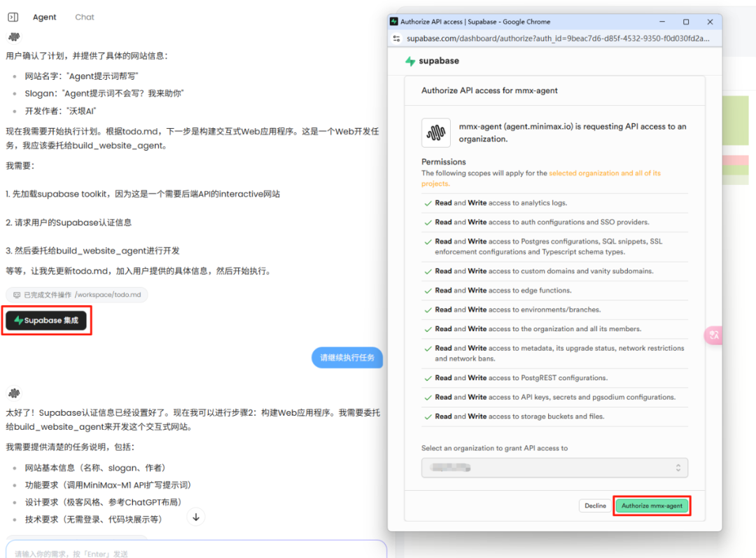Viewport: 756px width, 558px height.
Task: Click the Slogan bullet line
Action: (104, 93)
